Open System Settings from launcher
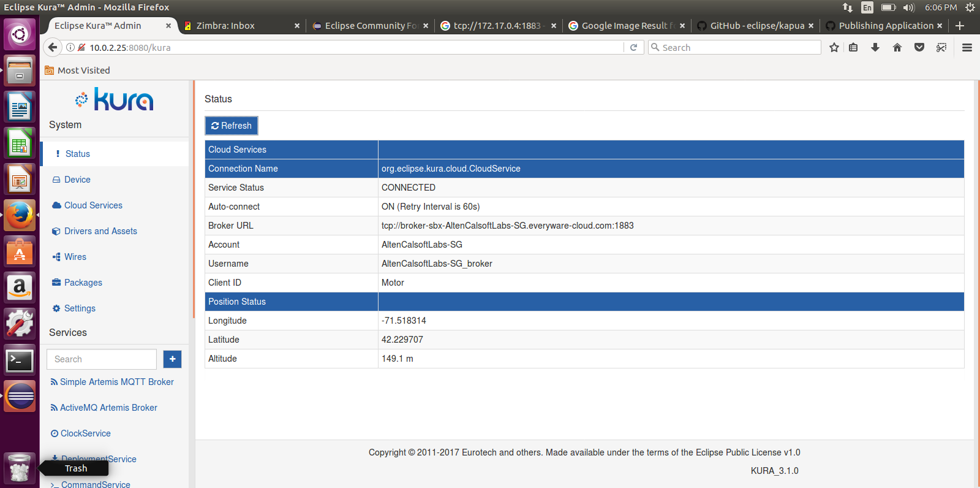The height and width of the screenshot is (488, 980). 20,324
